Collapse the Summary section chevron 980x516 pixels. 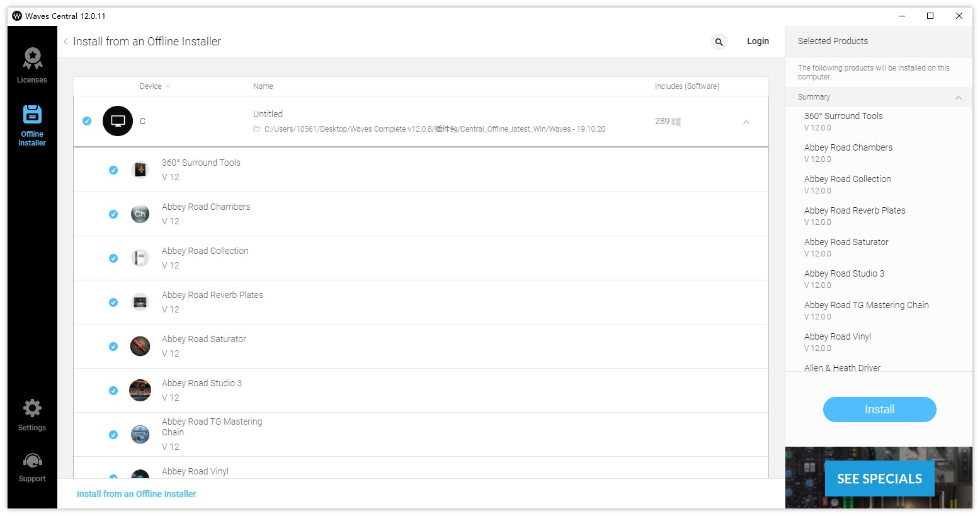[959, 97]
